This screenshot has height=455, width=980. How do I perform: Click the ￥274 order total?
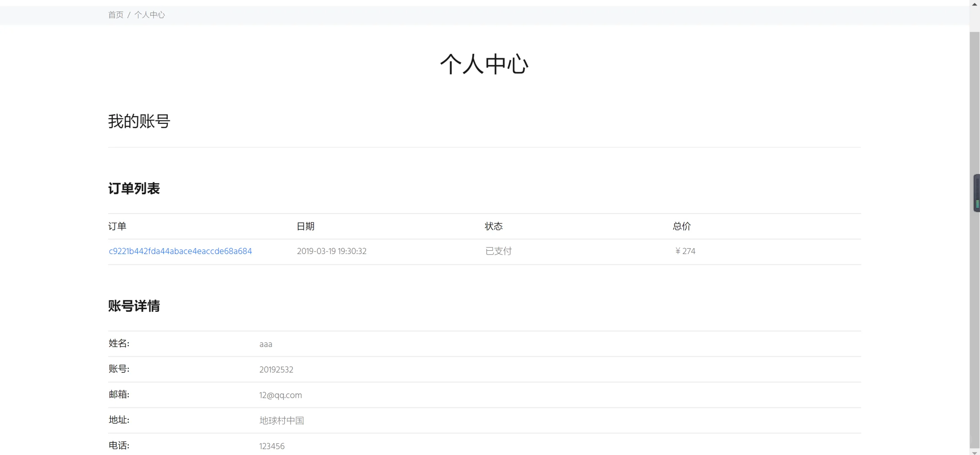pos(685,251)
